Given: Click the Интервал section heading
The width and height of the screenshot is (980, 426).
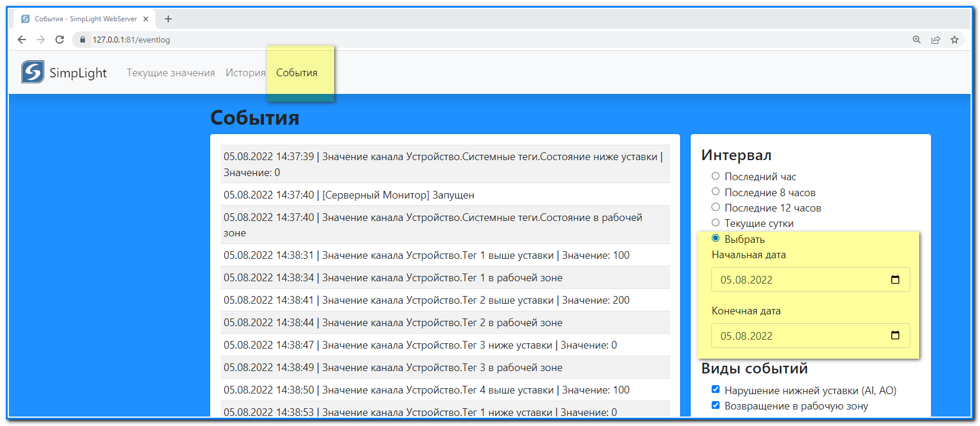Looking at the screenshot, I should coord(736,155).
